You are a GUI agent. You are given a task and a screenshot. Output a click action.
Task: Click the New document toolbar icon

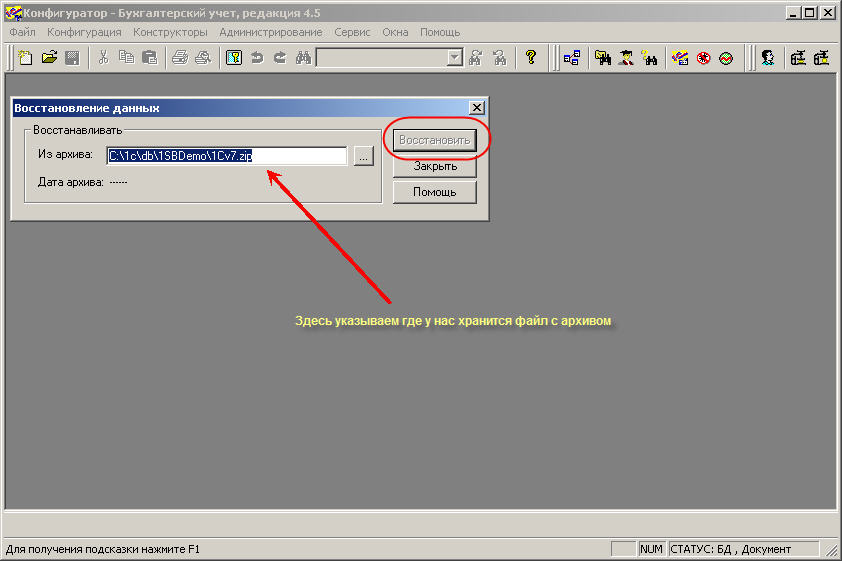25,57
